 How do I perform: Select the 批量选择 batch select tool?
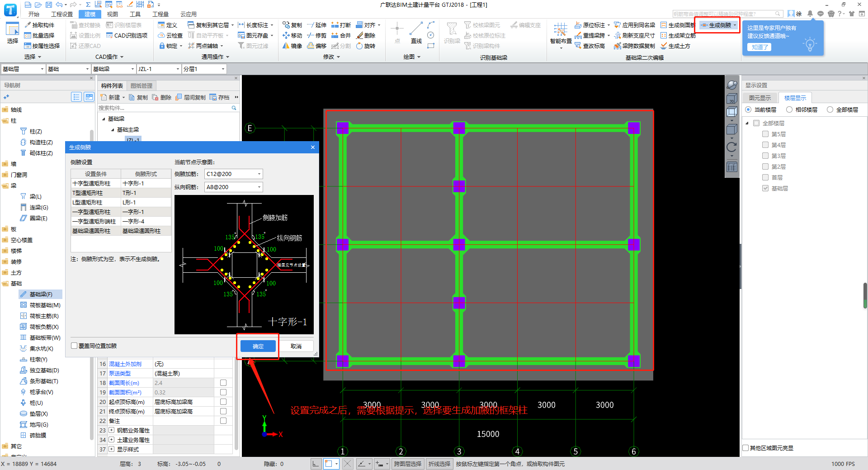39,35
